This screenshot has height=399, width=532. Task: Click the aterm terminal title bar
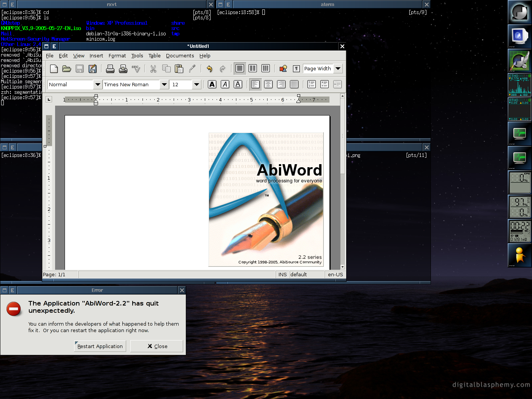327,4
